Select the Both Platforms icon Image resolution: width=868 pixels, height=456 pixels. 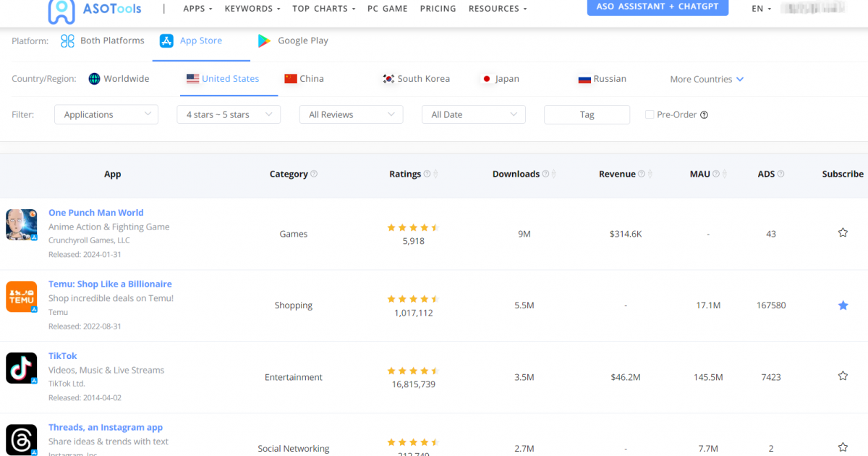67,41
